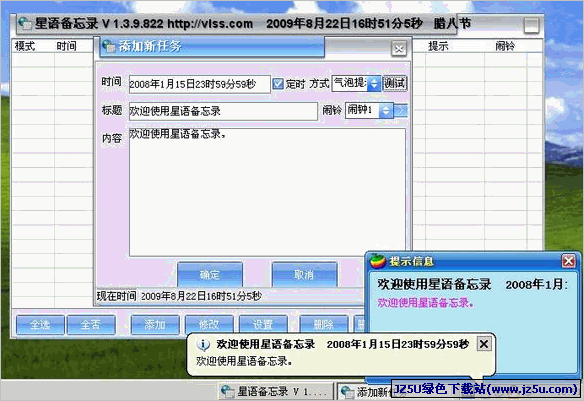
Task: Click the 提示 column header
Action: coord(438,46)
